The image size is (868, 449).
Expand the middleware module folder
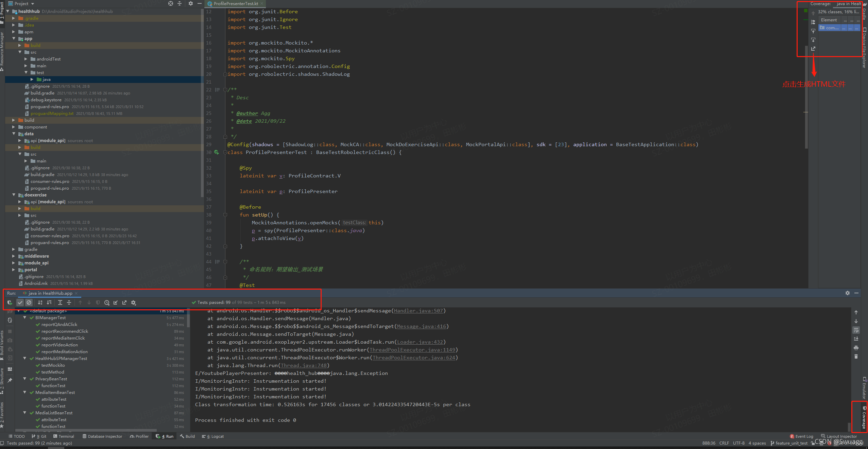(14, 256)
